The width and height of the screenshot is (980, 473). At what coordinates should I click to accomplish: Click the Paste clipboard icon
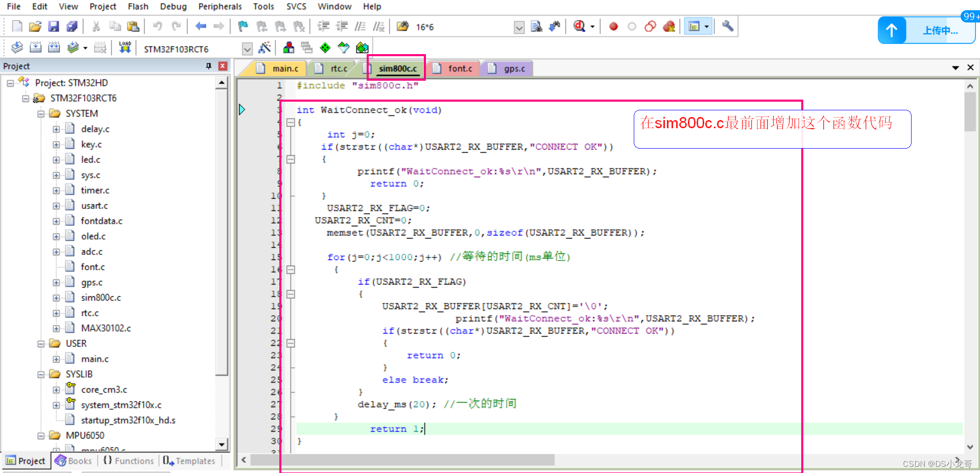[x=133, y=27]
